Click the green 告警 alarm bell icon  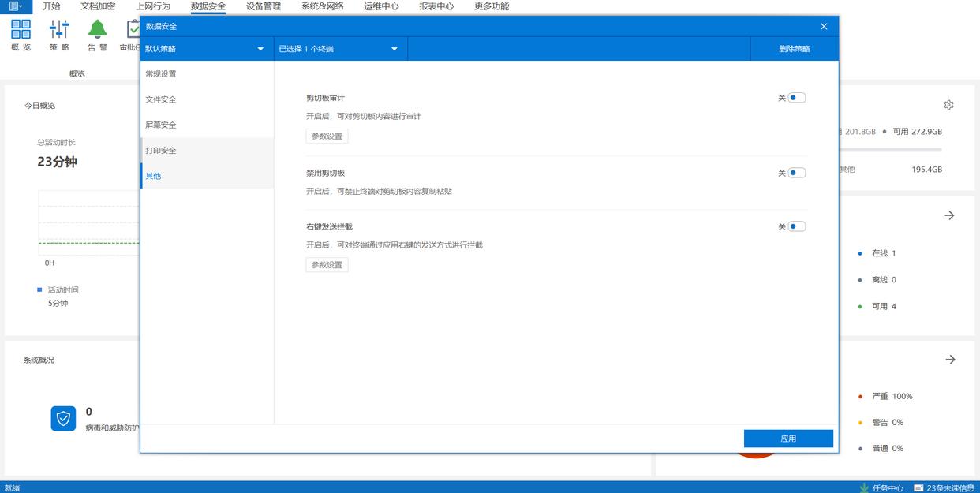point(97,30)
